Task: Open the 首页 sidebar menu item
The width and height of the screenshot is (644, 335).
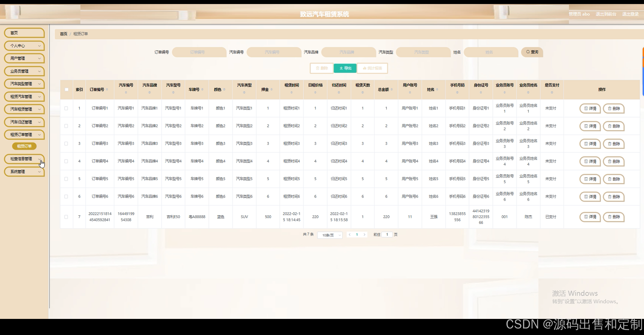Action: pyautogui.click(x=24, y=33)
